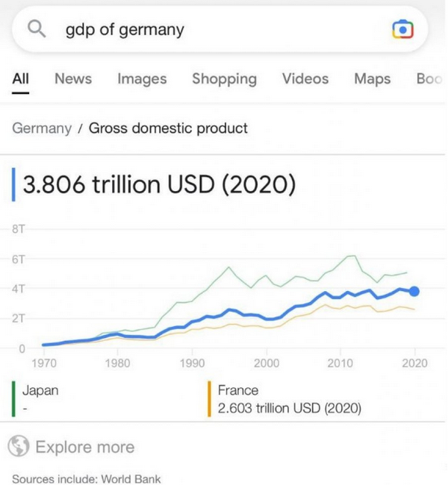Select the All results tab

coord(21,79)
